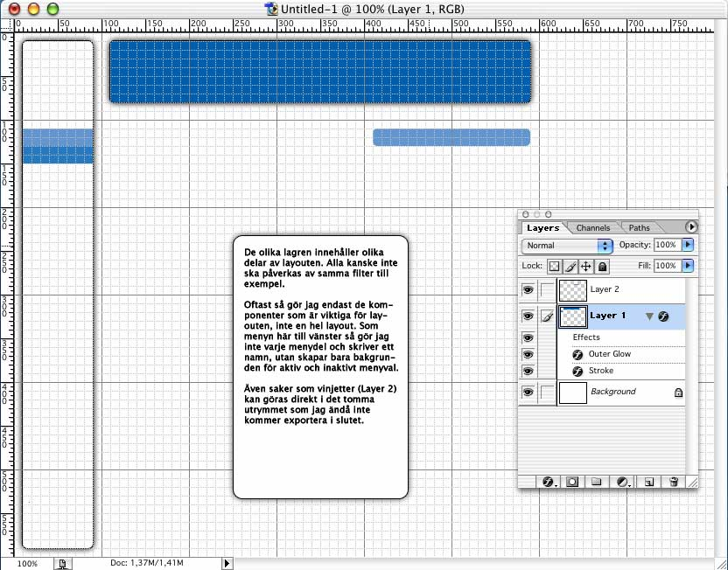The height and width of the screenshot is (570, 728).
Task: Enable the lock position icon
Action: point(586,266)
